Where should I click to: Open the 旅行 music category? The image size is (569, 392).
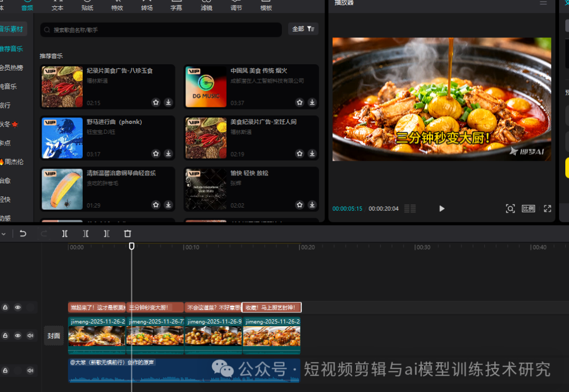click(5, 105)
